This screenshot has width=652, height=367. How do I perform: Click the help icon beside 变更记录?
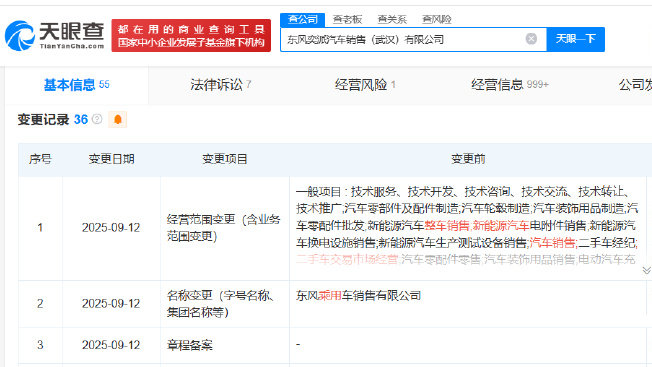tap(97, 119)
